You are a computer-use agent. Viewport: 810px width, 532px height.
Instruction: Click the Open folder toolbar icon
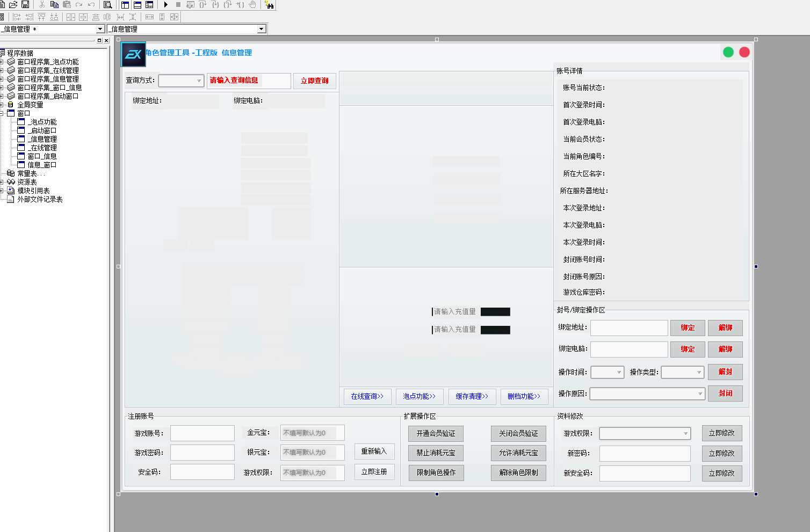pos(13,5)
